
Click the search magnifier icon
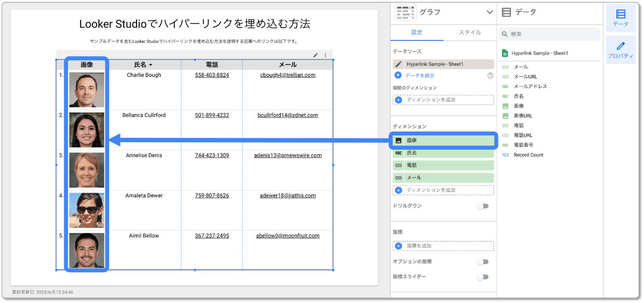505,34
